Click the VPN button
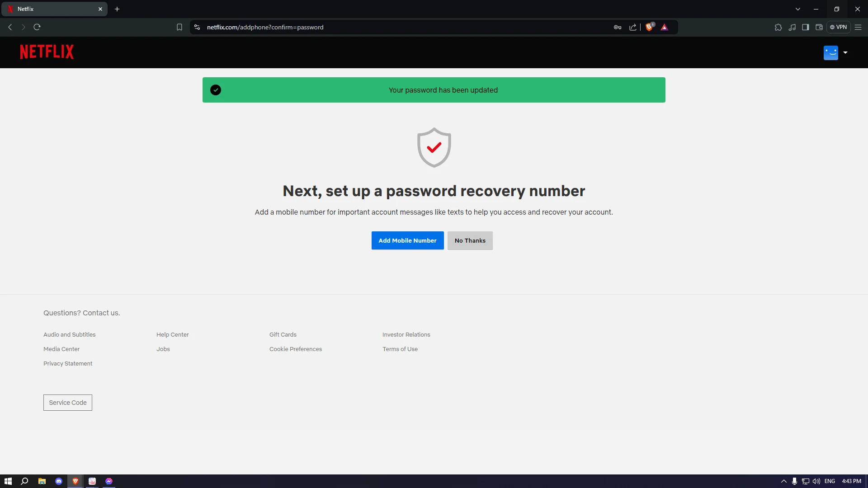 click(839, 27)
